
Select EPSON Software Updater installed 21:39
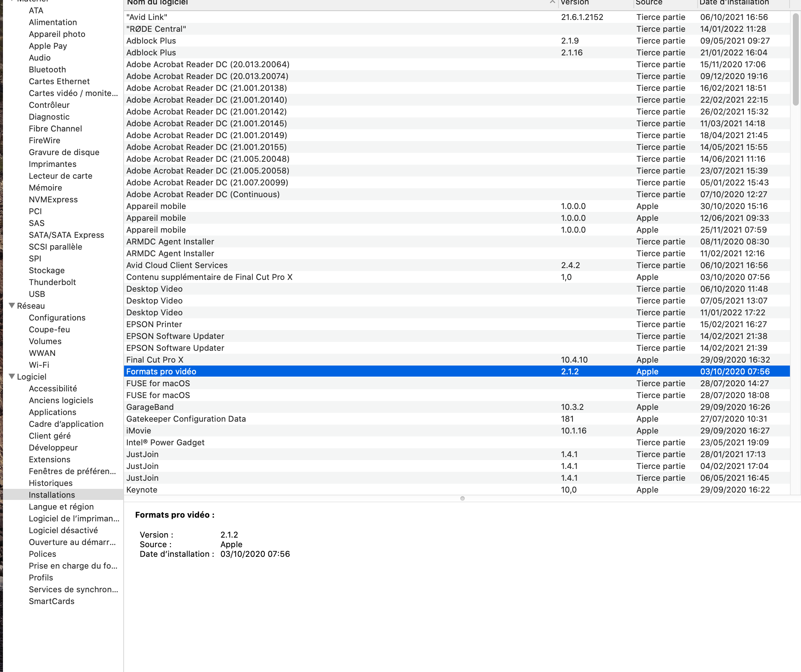(x=457, y=348)
